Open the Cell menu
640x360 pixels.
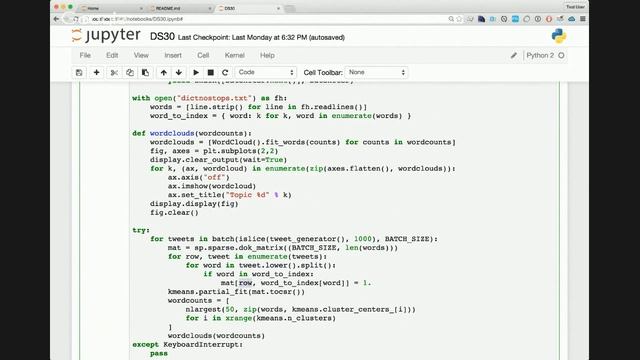(x=203, y=56)
